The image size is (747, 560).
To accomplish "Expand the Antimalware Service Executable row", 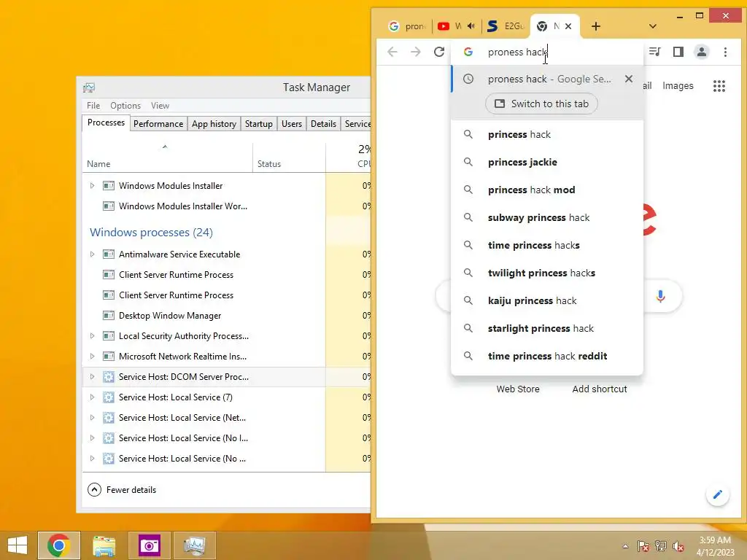I will [93, 254].
